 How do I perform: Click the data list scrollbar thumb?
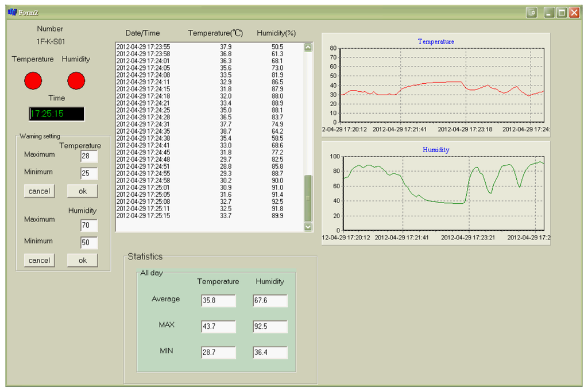[x=308, y=197]
